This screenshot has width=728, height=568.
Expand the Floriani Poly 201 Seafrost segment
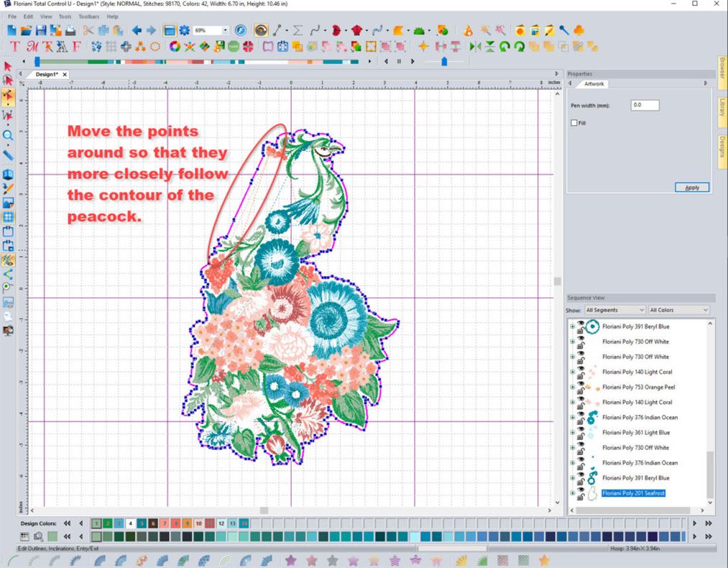572,491
